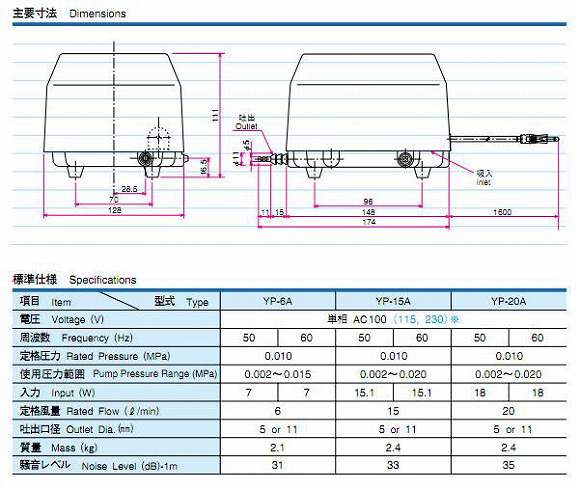
Task: Click YP-6A's 0.010 rated pressure
Action: point(278,356)
